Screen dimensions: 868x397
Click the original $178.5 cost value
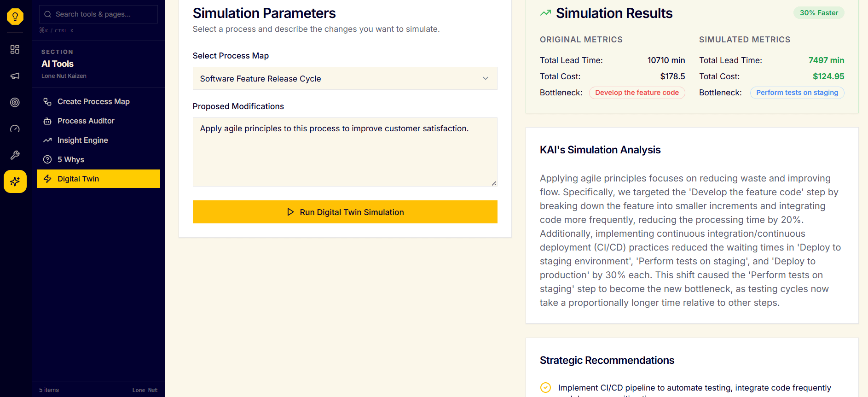point(672,76)
